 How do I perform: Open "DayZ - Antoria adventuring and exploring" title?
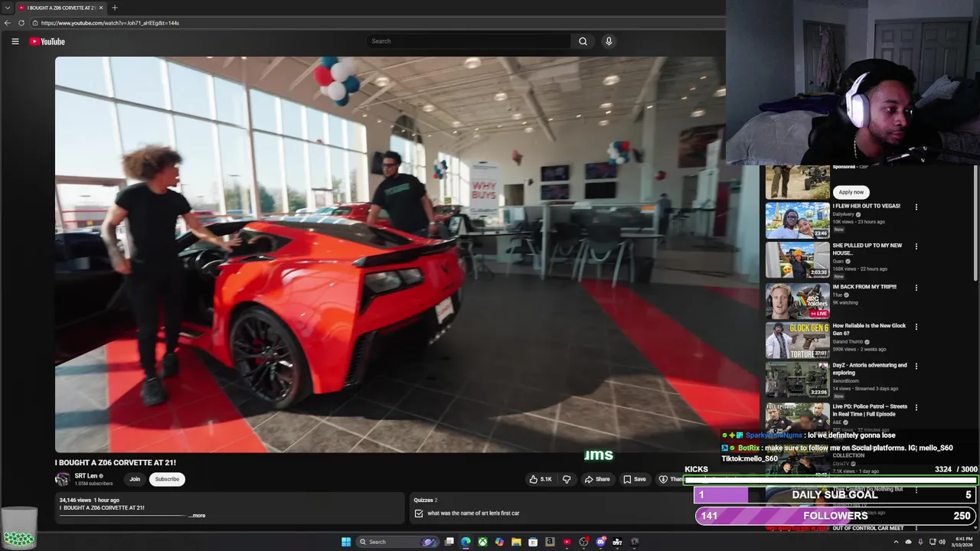[x=870, y=369]
